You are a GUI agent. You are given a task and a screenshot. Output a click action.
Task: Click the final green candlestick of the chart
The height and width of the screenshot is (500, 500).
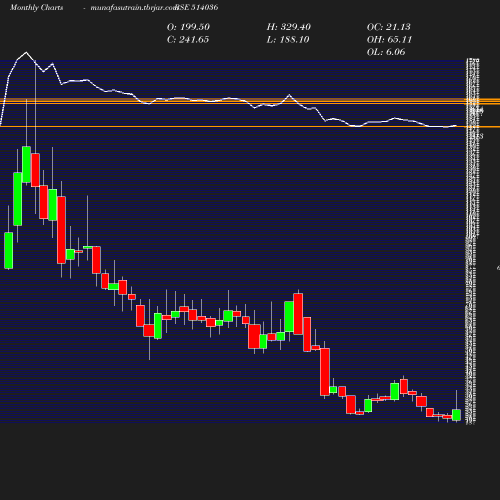(x=456, y=415)
